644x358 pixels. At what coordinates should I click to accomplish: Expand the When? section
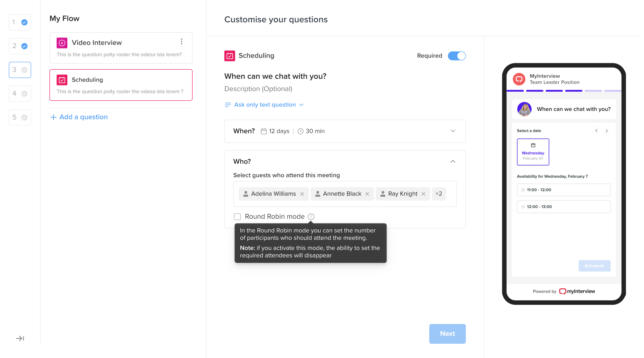pyautogui.click(x=453, y=131)
